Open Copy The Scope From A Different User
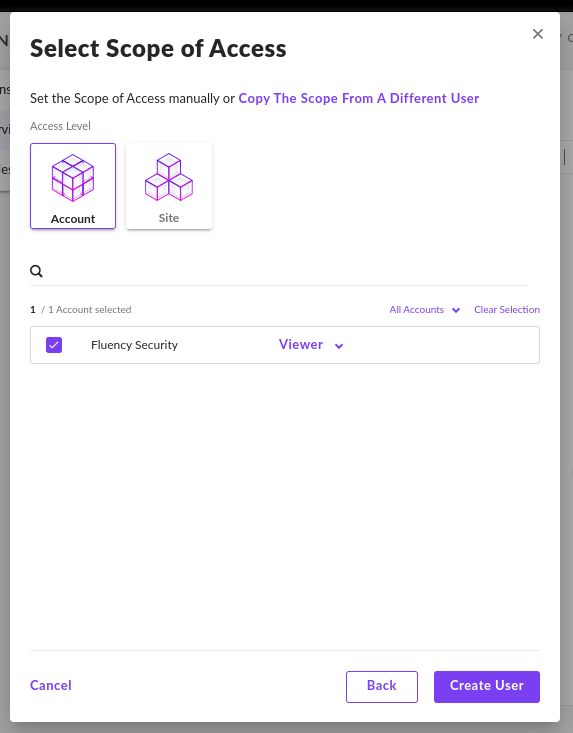 coord(358,98)
